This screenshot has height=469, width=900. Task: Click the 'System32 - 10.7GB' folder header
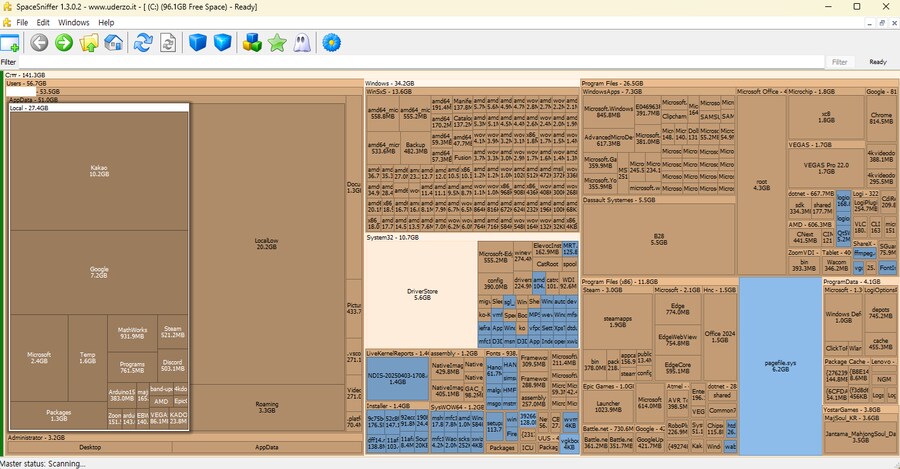(472, 237)
